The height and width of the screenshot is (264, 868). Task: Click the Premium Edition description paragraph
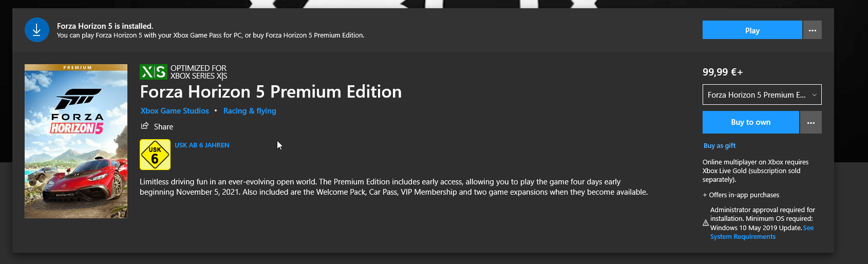393,187
